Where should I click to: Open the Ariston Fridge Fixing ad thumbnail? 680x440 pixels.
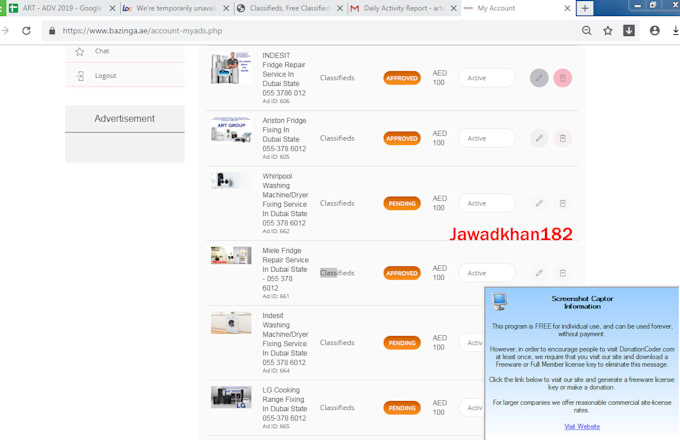click(x=231, y=129)
